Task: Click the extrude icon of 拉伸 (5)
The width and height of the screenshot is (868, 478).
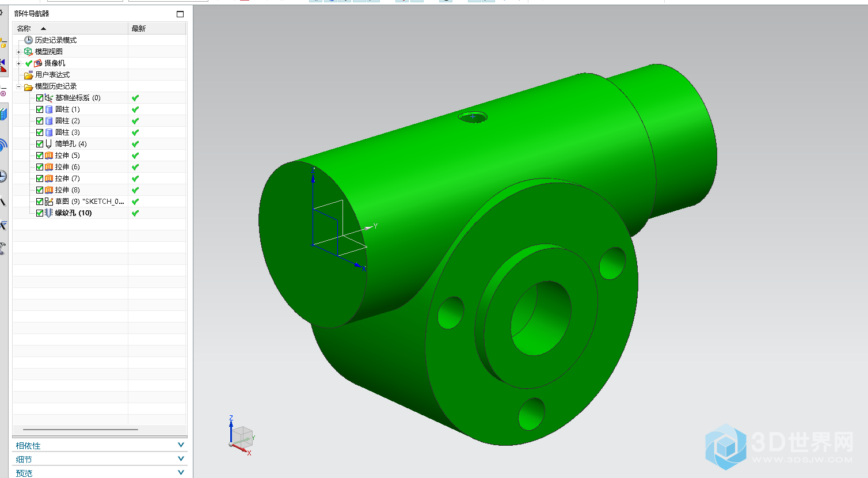Action: 49,155
